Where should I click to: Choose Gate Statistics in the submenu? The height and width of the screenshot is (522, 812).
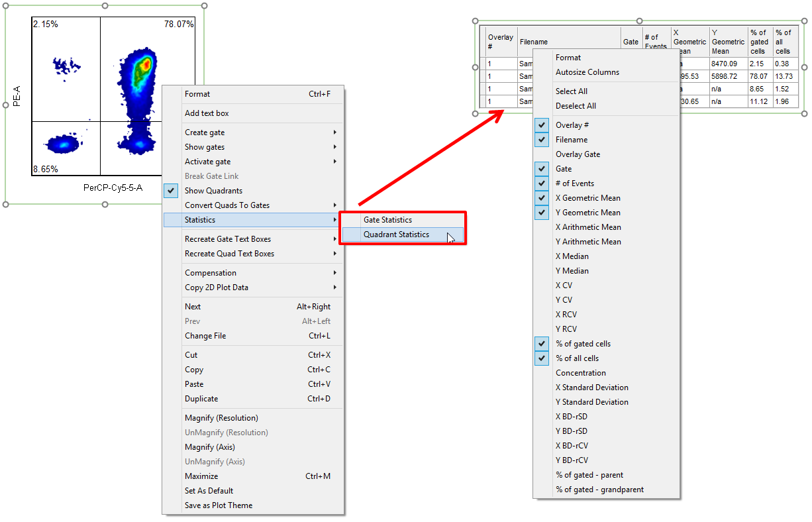coord(387,220)
